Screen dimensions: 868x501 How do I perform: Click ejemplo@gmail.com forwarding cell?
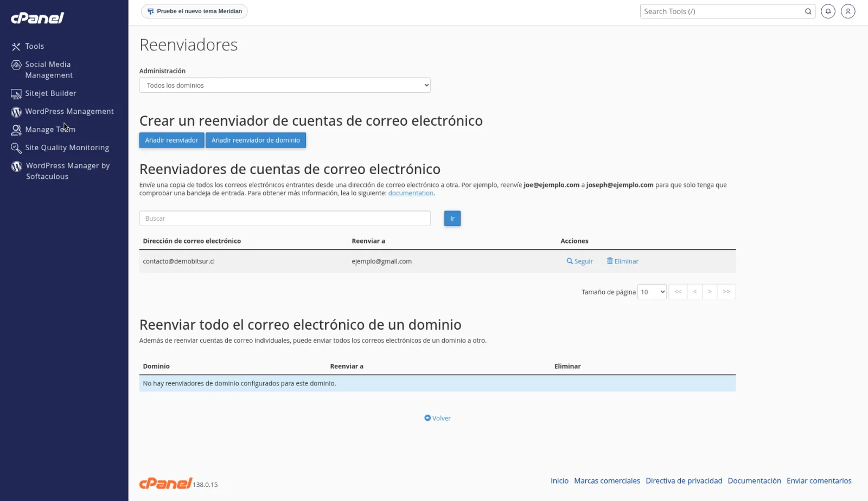click(x=381, y=261)
